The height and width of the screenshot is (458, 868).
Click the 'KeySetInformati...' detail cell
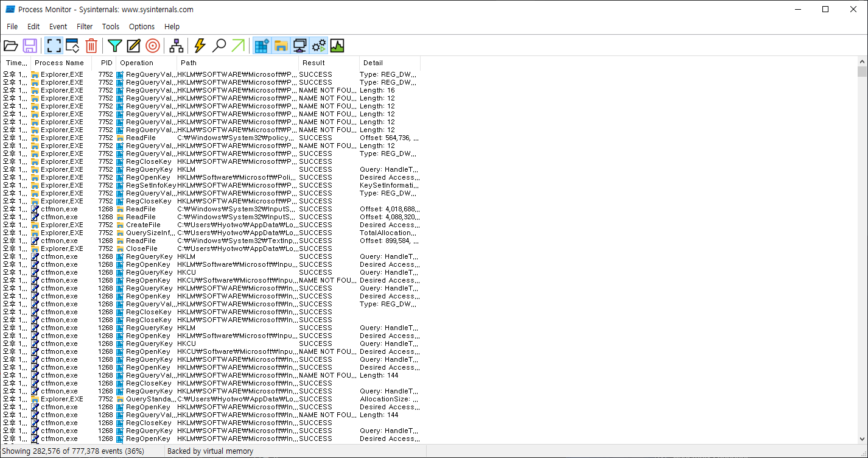pyautogui.click(x=390, y=185)
